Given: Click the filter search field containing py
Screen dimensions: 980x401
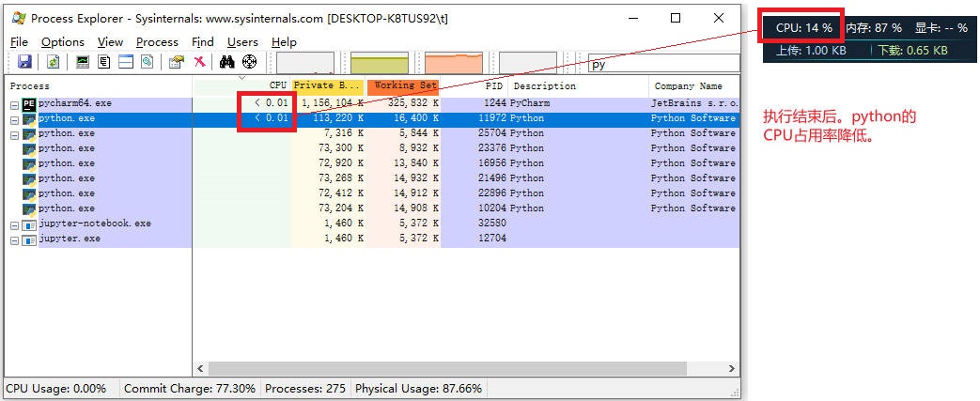Looking at the screenshot, I should tap(663, 64).
